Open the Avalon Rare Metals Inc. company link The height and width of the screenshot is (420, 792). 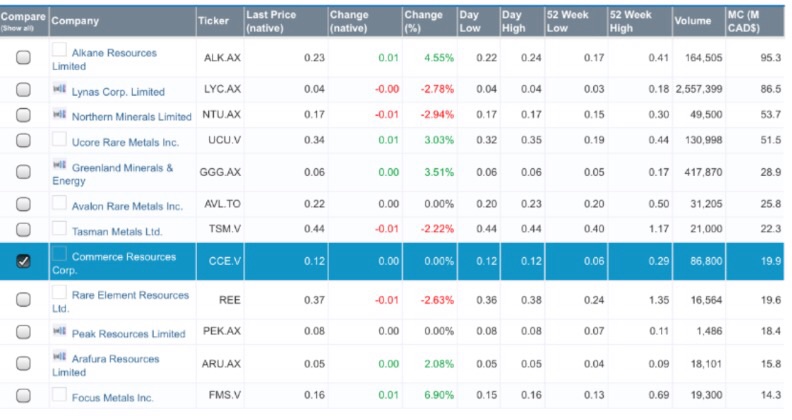click(x=127, y=206)
